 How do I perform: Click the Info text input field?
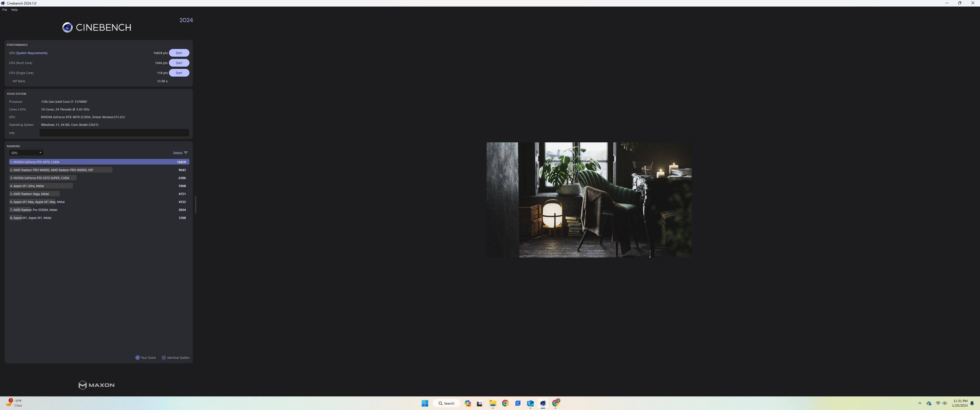[x=114, y=133]
